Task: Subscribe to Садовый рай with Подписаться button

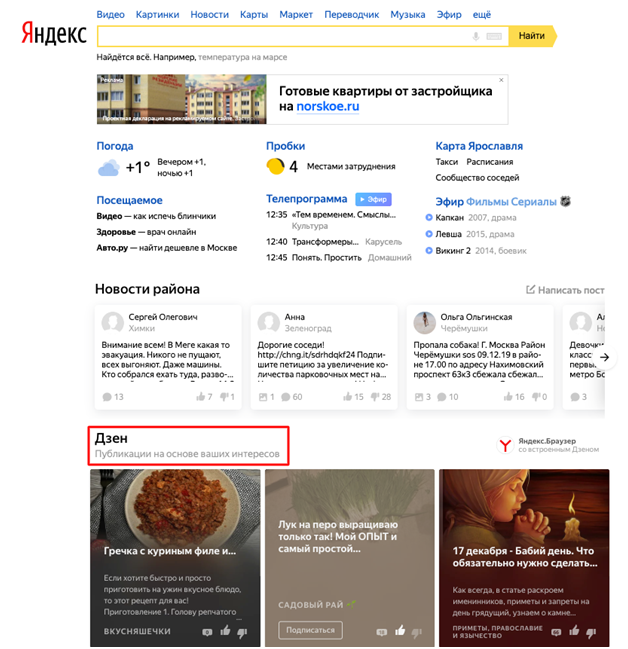Action: pos(310,630)
